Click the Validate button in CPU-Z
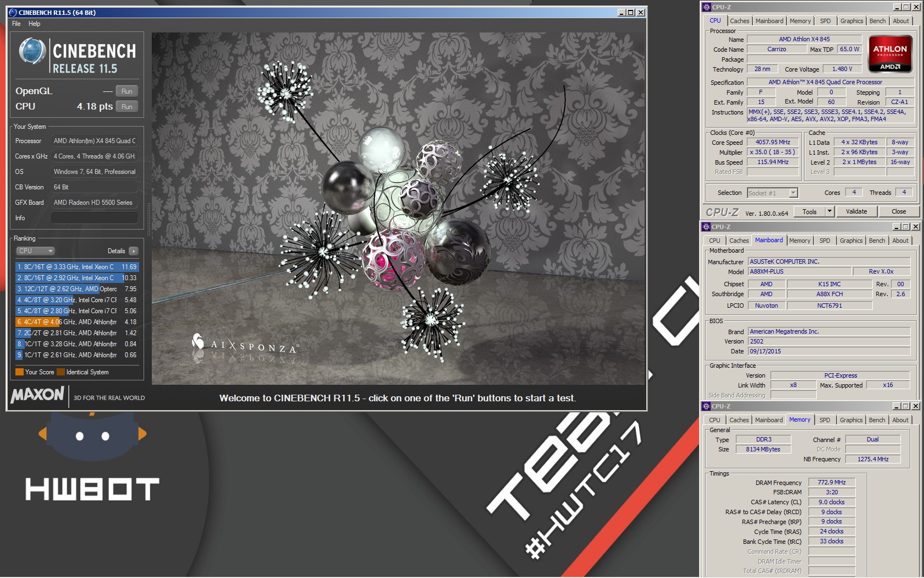Screen dimensions: 924x578 [856, 211]
